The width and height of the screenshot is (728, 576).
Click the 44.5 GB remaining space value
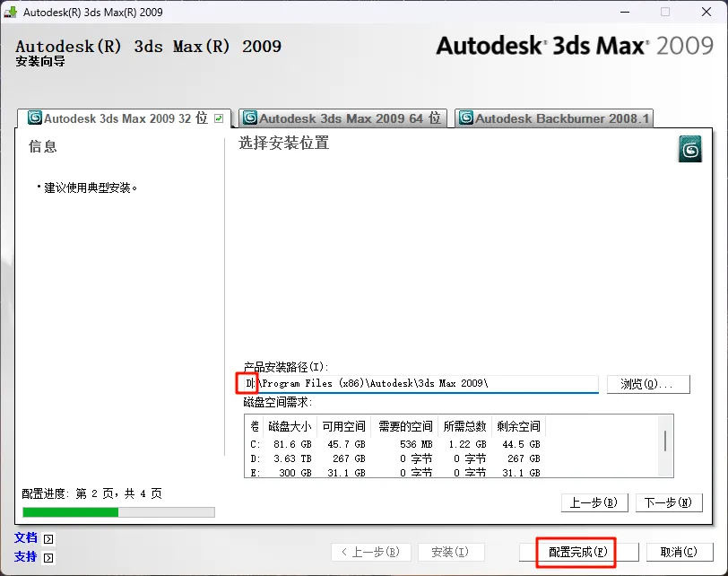coord(521,444)
